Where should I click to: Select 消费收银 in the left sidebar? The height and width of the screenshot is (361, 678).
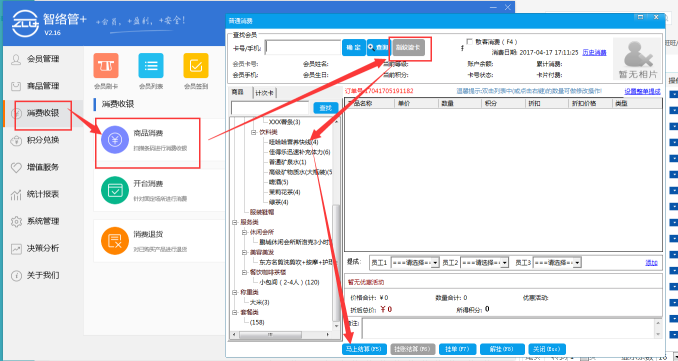[43, 113]
